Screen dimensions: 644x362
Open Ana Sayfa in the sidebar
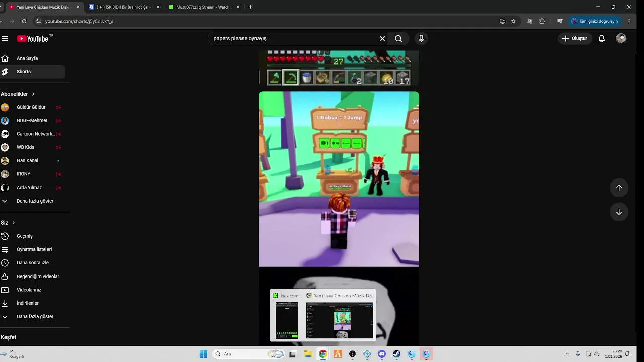pos(32,58)
